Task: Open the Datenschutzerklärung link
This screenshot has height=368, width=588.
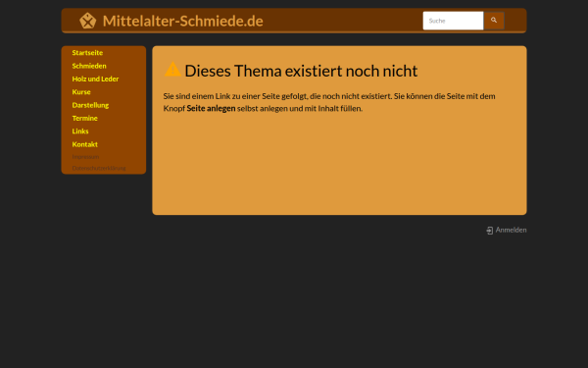Action: pos(99,168)
